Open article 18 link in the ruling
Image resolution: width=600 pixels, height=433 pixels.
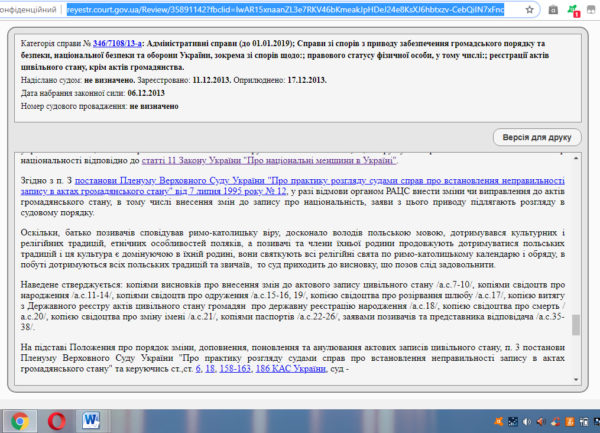pyautogui.click(x=210, y=369)
